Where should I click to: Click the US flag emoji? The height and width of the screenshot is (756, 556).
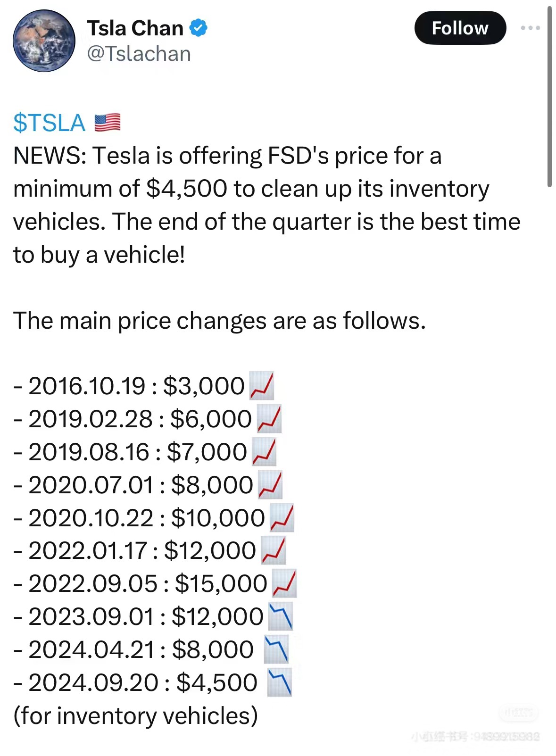point(108,123)
